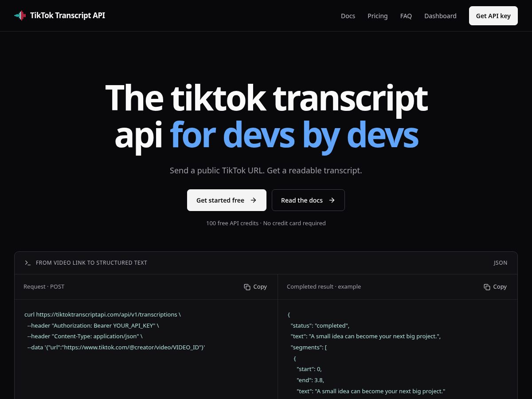Click the Send a public TikTok URL subtitle

point(266,171)
